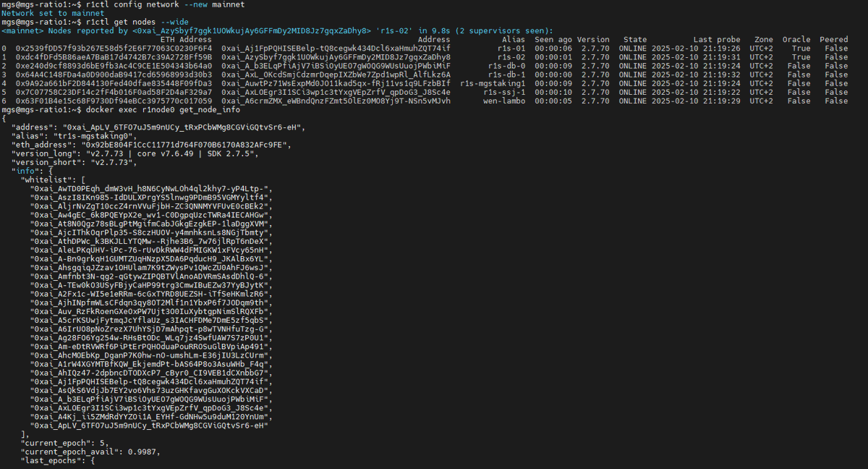Click the 'Oracle' column header
The image size is (868, 469).
coord(796,39)
